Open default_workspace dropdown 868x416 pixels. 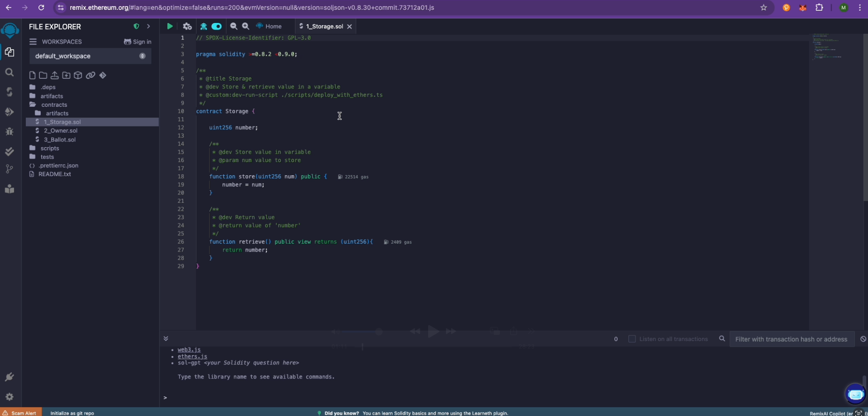(x=90, y=56)
